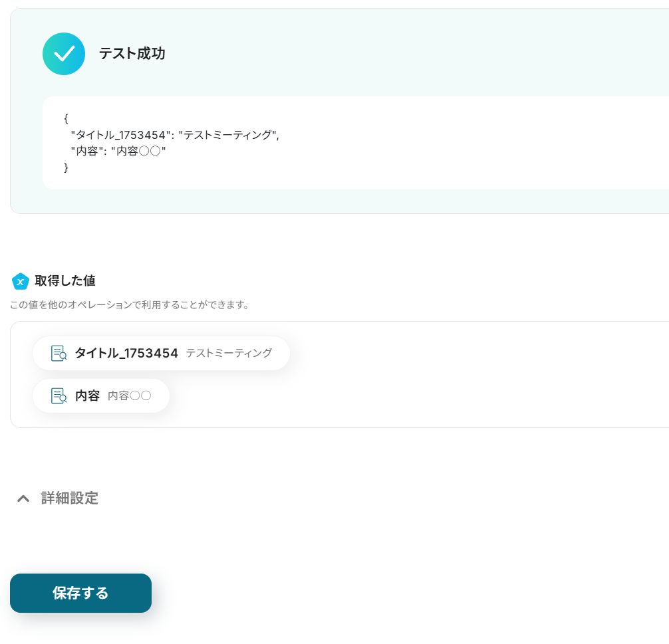Click the opening brace in JSON result
Image resolution: width=669 pixels, height=644 pixels.
click(x=66, y=118)
